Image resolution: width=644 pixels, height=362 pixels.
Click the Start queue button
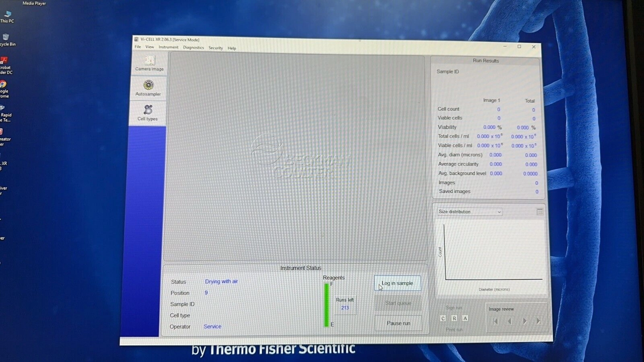398,303
